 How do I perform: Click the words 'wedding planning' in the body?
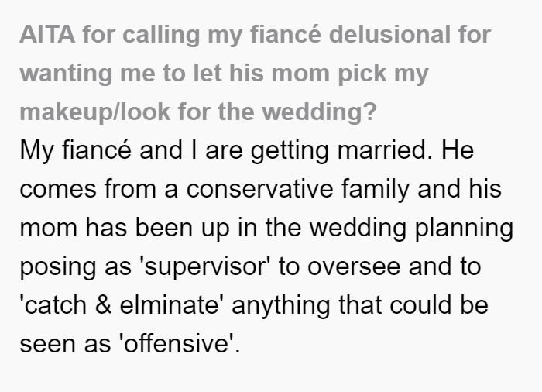pos(411,228)
